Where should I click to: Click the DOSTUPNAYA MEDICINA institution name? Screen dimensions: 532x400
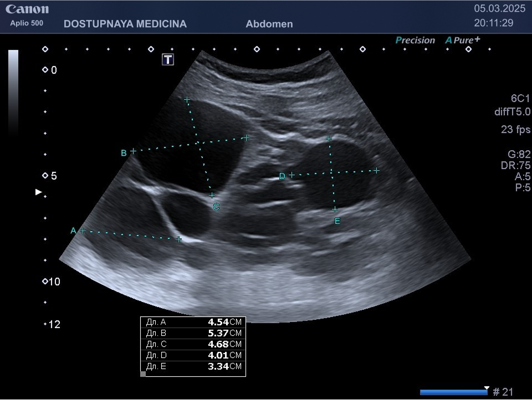[125, 24]
